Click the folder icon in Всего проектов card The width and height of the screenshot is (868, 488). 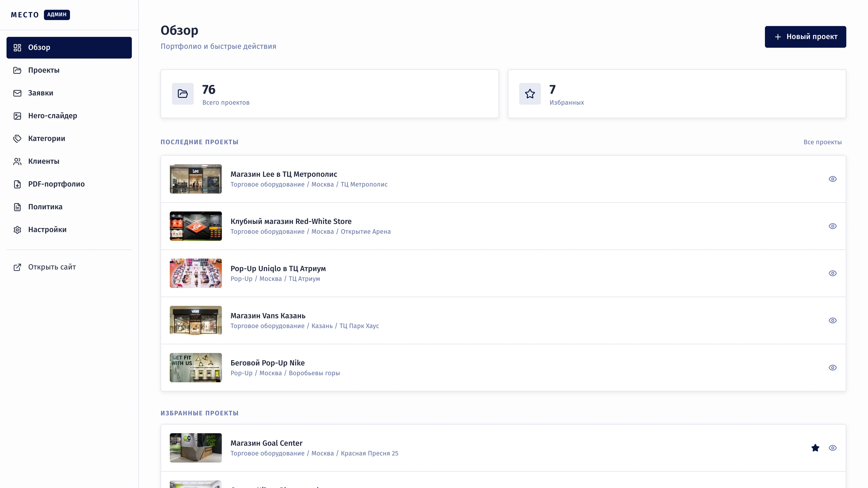(183, 94)
